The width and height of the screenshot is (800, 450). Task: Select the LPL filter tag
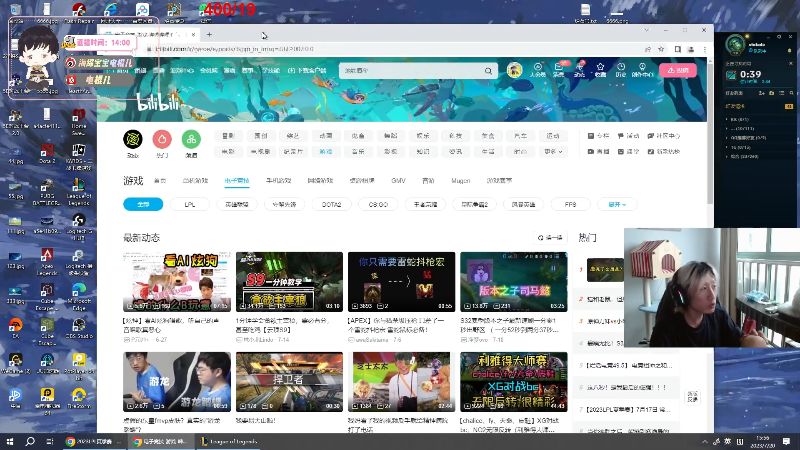[x=190, y=205]
